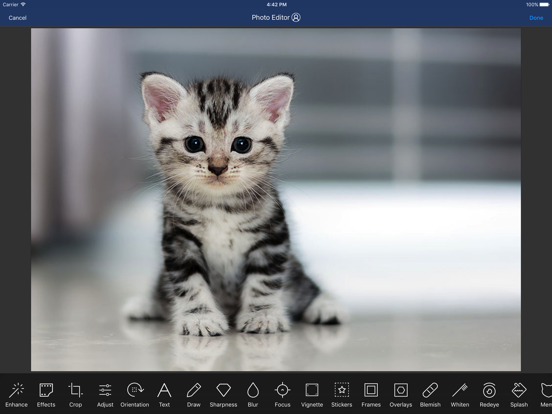Screen dimensions: 552x414
Task: Open the Overlays tool
Action: click(401, 395)
